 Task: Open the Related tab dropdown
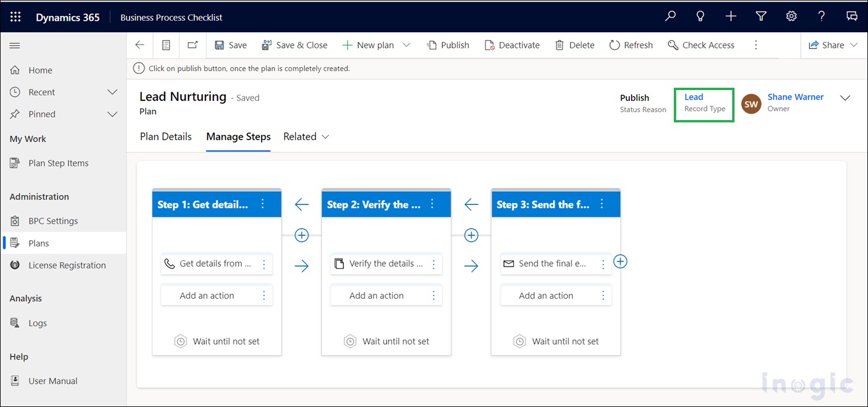pyautogui.click(x=306, y=137)
